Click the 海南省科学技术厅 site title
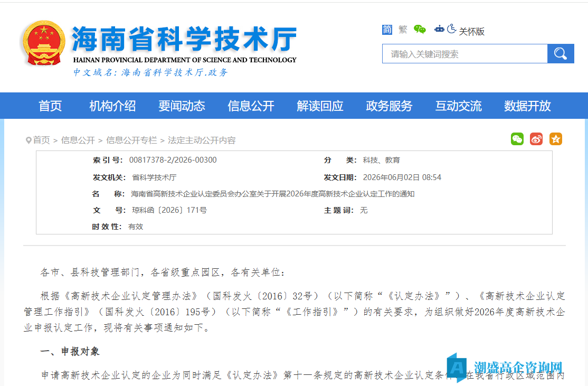588x386 pixels. tap(184, 39)
